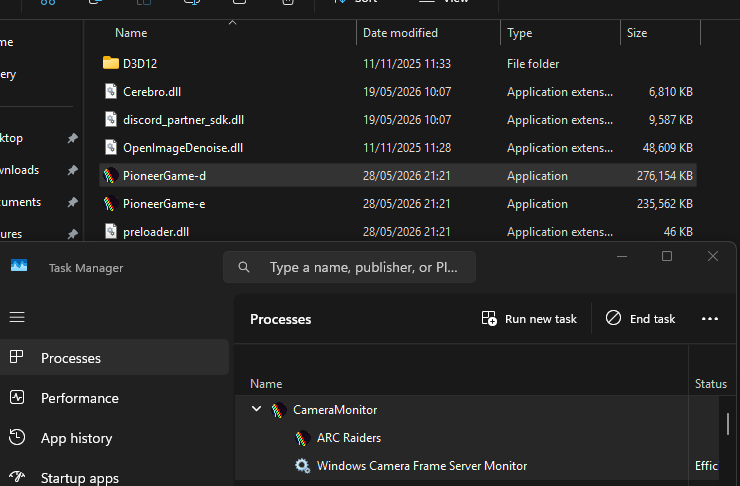Select the OpenImageDenoise.dll file icon
Viewport: 740px width, 486px height.
[110, 147]
